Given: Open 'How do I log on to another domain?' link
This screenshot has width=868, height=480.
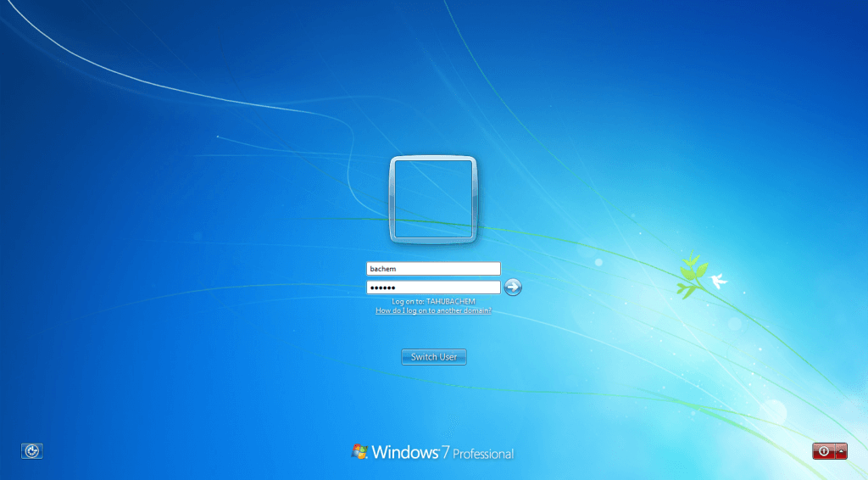Looking at the screenshot, I should [433, 310].
